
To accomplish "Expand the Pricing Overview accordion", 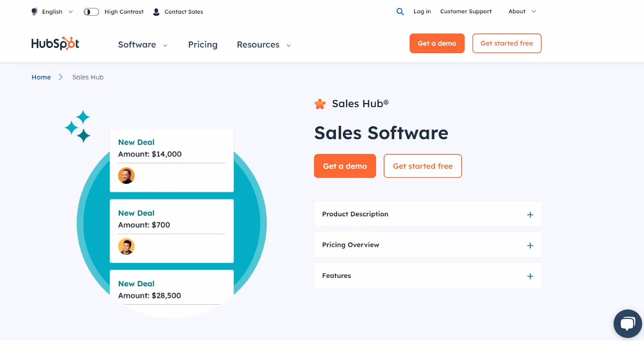I will tap(427, 245).
